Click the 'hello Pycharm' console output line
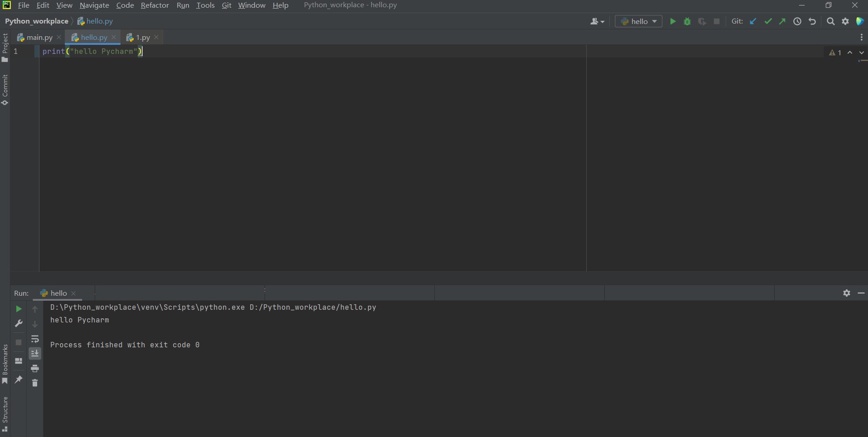The image size is (868, 437). [80, 320]
